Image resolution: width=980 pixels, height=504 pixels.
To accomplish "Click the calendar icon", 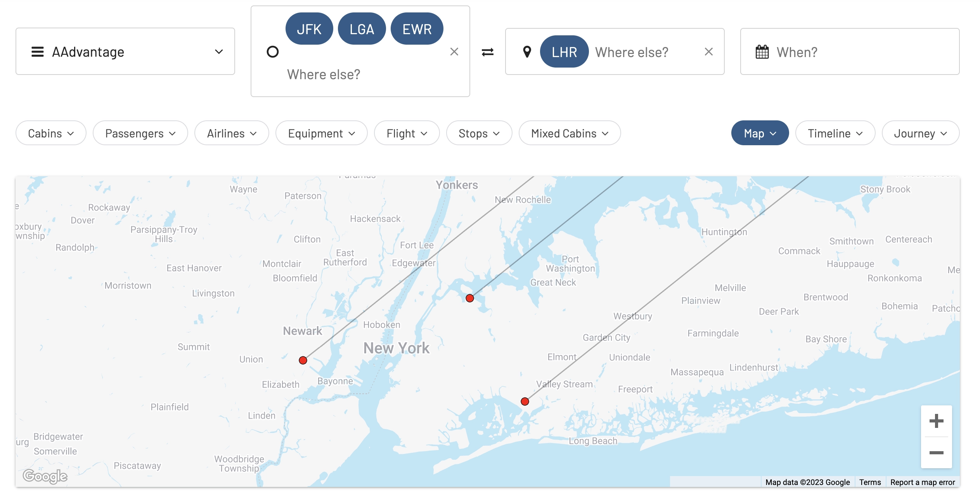I will (762, 52).
